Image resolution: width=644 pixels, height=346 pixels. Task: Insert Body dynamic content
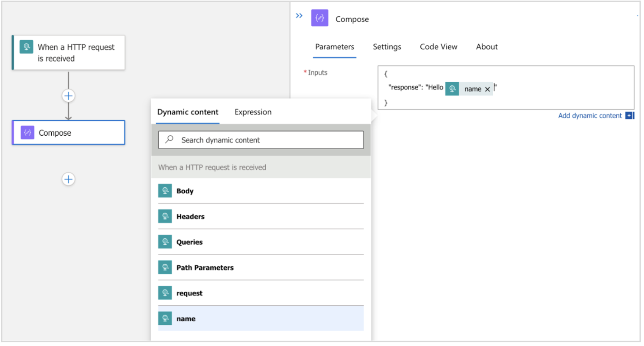coord(185,191)
